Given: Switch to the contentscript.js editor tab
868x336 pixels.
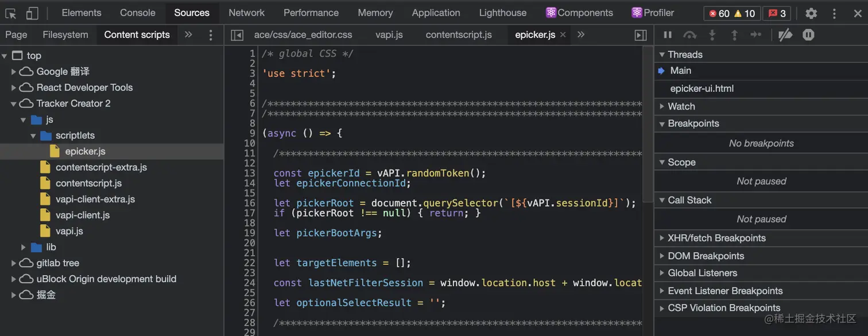Looking at the screenshot, I should [459, 35].
